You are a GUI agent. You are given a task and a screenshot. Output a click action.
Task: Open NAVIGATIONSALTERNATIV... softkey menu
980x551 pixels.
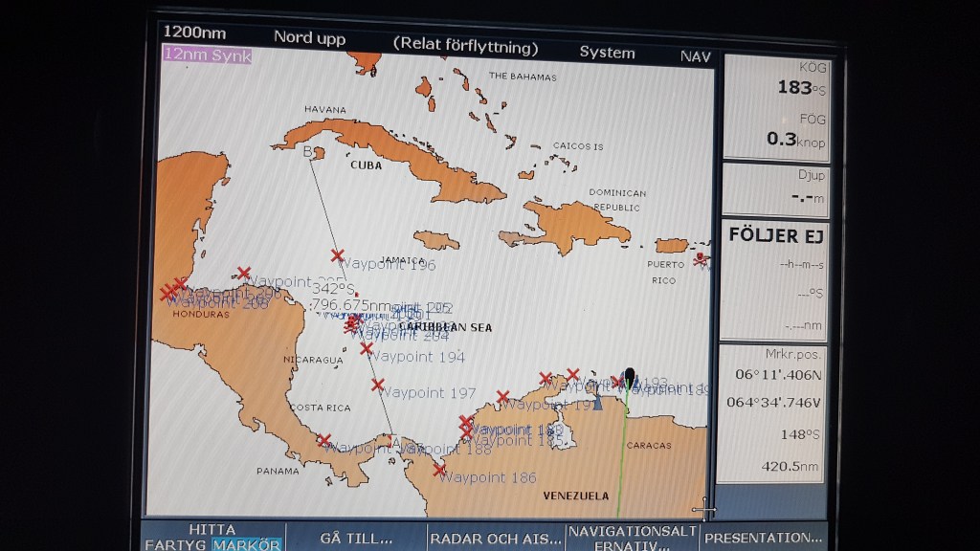pyautogui.click(x=632, y=538)
